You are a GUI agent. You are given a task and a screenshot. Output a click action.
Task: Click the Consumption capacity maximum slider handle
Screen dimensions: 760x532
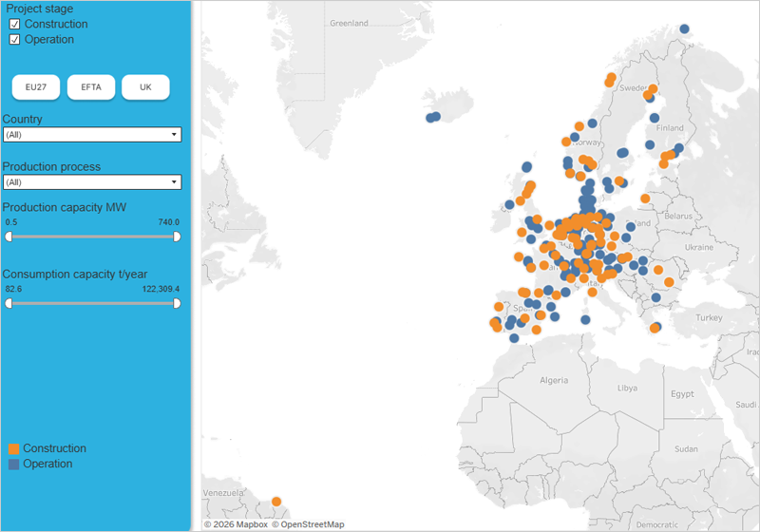coord(177,303)
